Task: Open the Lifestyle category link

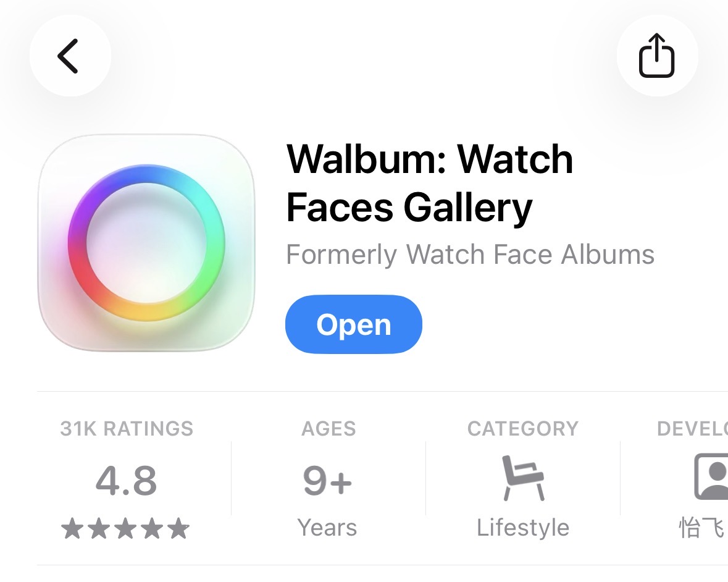Action: coord(523,528)
